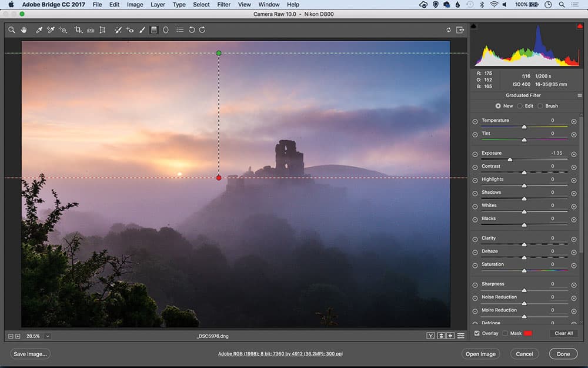Click the Save Image button
The height and width of the screenshot is (368, 588).
tap(31, 354)
